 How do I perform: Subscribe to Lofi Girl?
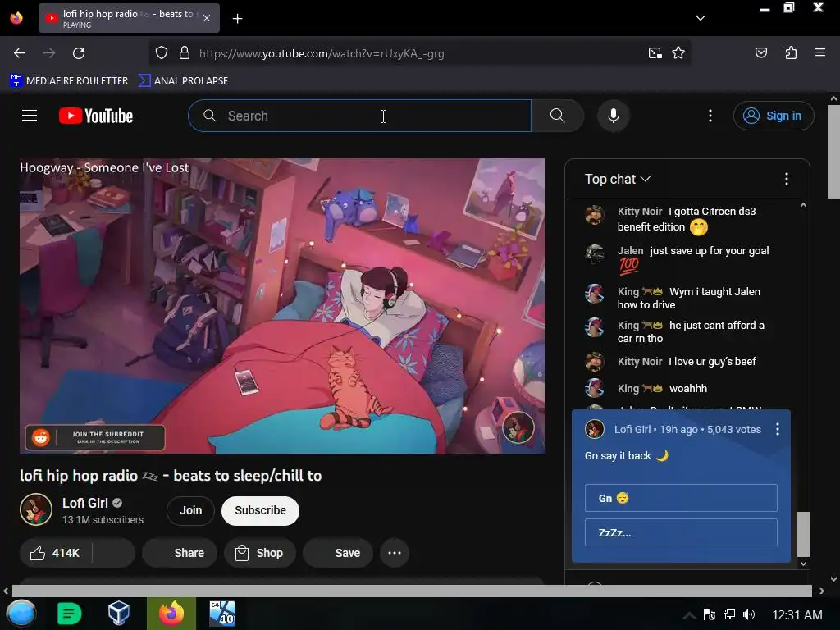coord(260,510)
